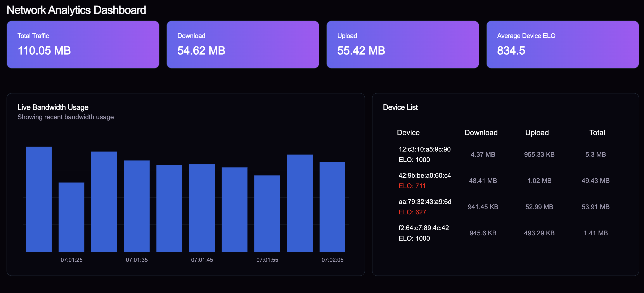Click the tallest first bandwidth bar
The image size is (644, 293).
click(x=39, y=199)
